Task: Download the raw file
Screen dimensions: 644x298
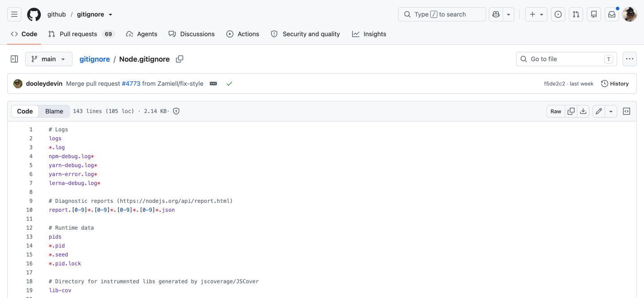Action: click(x=583, y=111)
